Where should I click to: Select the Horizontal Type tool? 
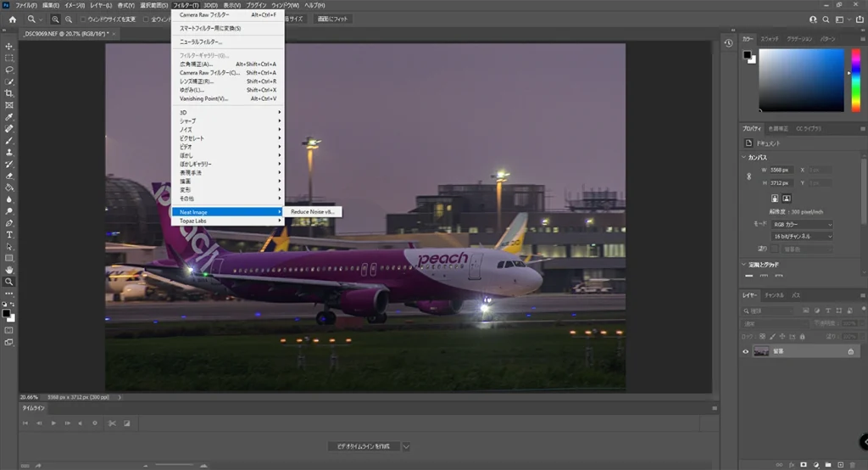(x=9, y=234)
